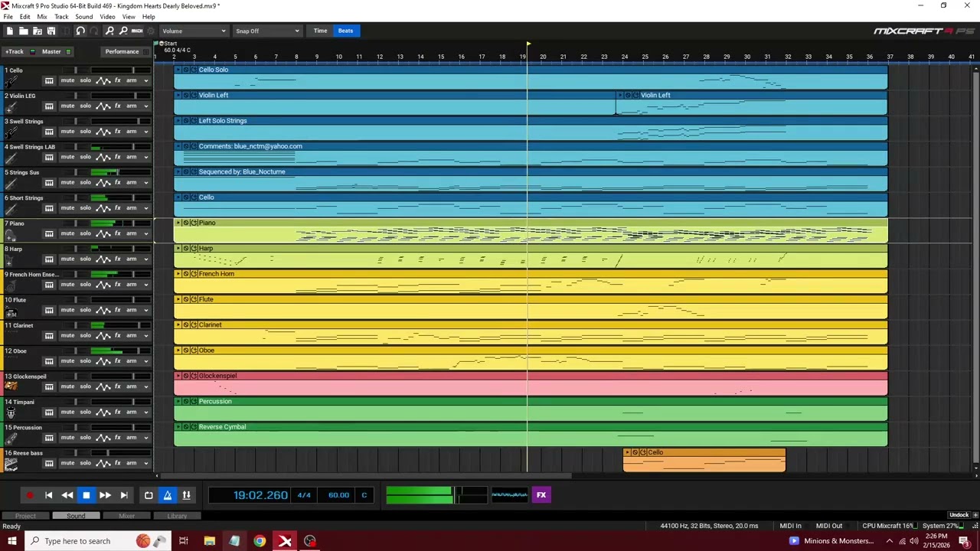This screenshot has height=551, width=980.
Task: Expand Timpani track options arrow
Action: coord(145,412)
